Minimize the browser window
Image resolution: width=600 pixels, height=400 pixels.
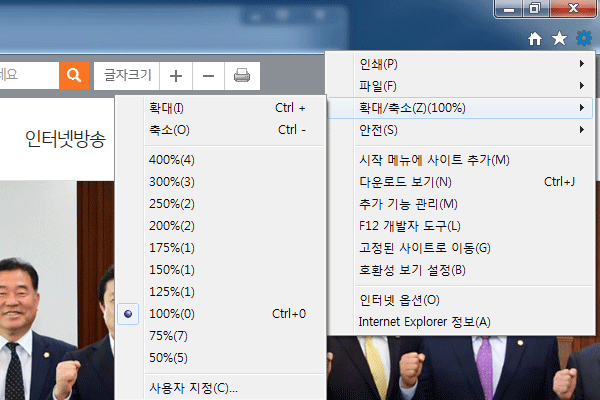[509, 9]
